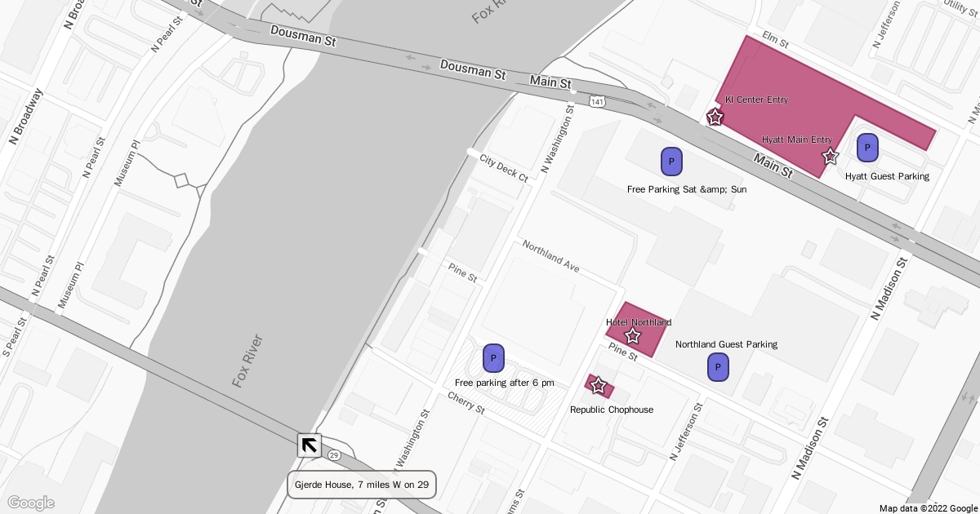Click the Google logo

click(30, 503)
